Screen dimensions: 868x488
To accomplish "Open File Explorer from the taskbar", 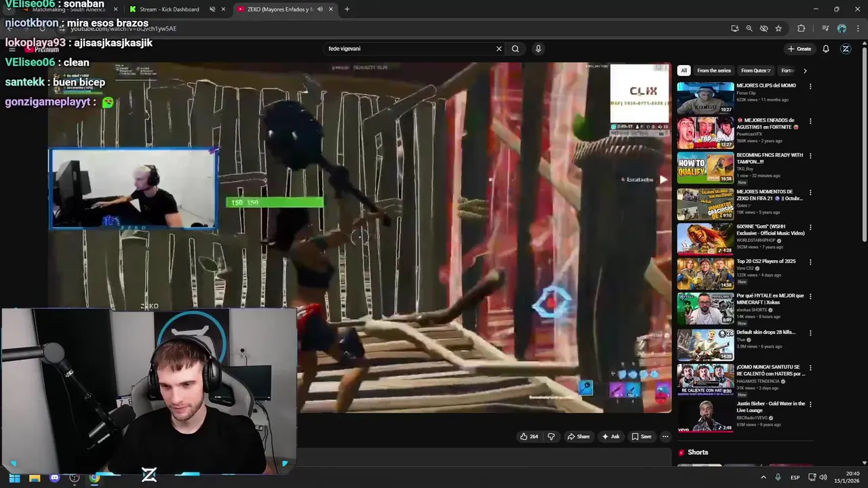I will (x=35, y=478).
